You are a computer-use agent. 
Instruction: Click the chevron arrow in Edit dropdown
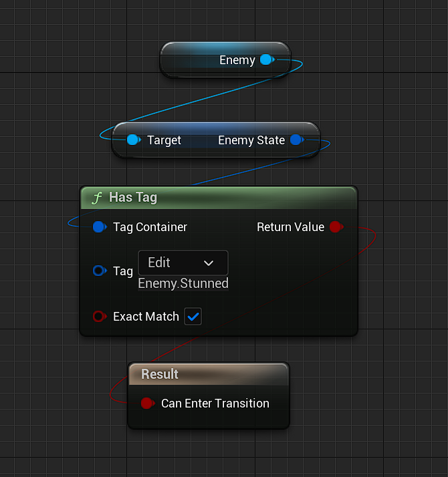209,263
